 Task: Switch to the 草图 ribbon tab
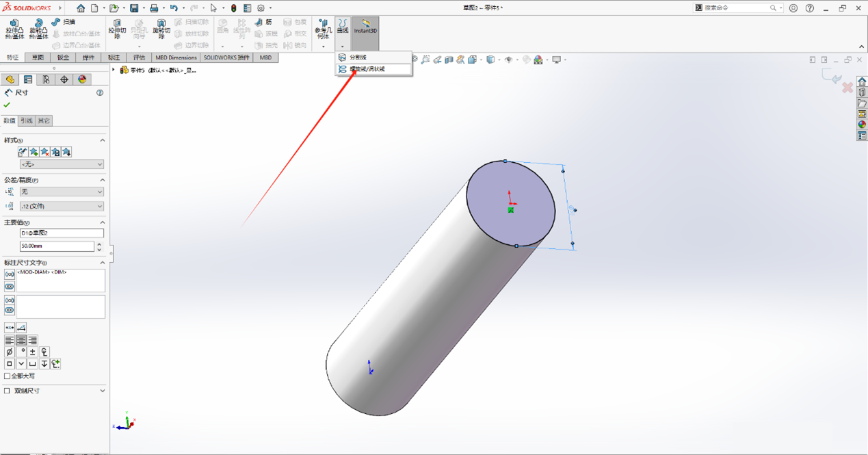pos(37,57)
